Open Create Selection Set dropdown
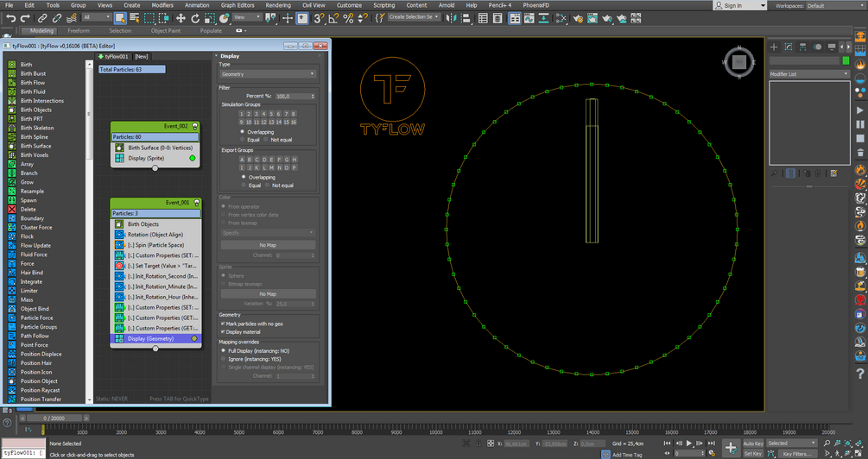Viewport: 868px width, 459px height. coord(414,17)
